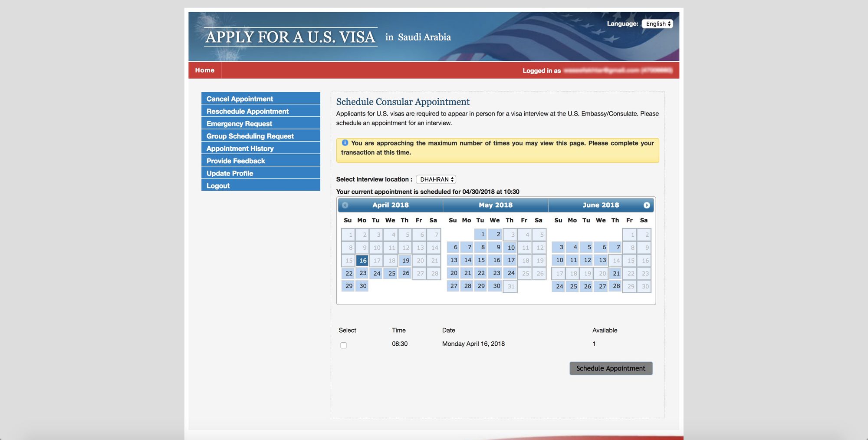Select May 1 in calendar
Image resolution: width=868 pixels, height=440 pixels.
[x=481, y=234]
